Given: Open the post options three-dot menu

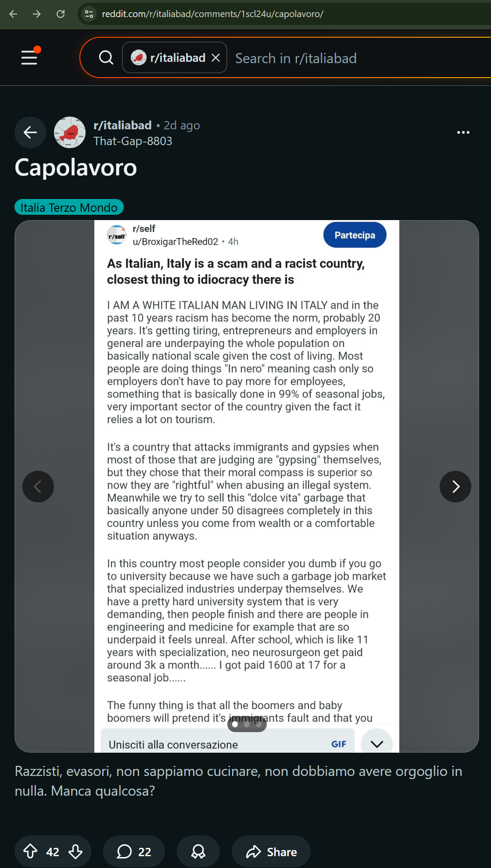Looking at the screenshot, I should pos(463,132).
